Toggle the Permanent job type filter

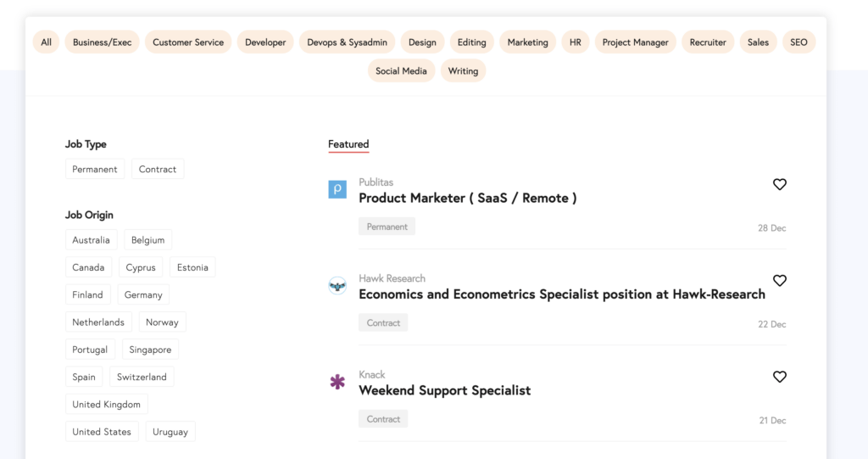click(95, 169)
